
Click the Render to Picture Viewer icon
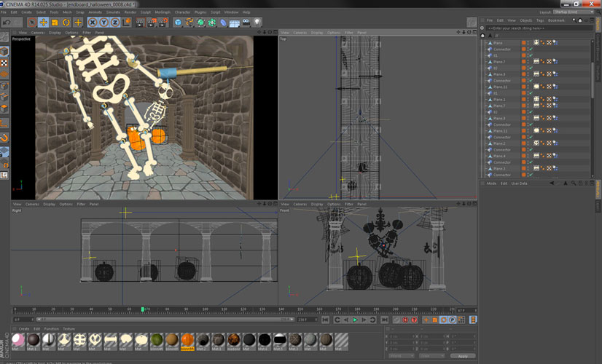tap(152, 23)
